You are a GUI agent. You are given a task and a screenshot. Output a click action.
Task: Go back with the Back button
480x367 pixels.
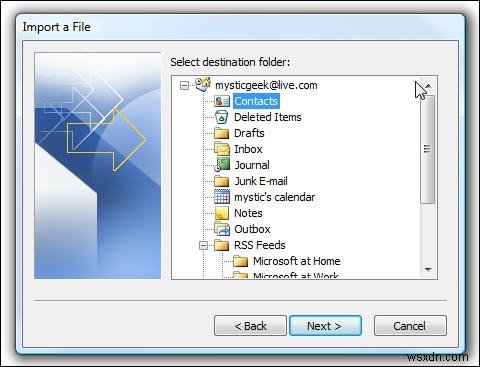250,326
